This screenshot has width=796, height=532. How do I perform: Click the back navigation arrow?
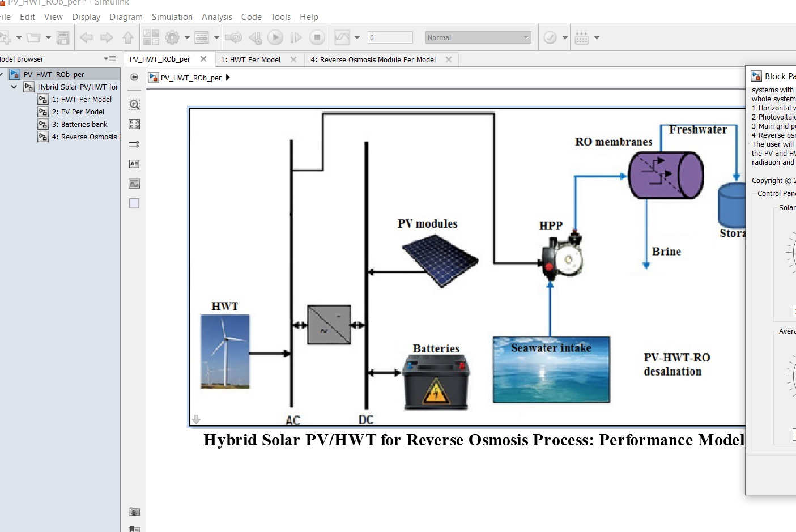coord(86,37)
